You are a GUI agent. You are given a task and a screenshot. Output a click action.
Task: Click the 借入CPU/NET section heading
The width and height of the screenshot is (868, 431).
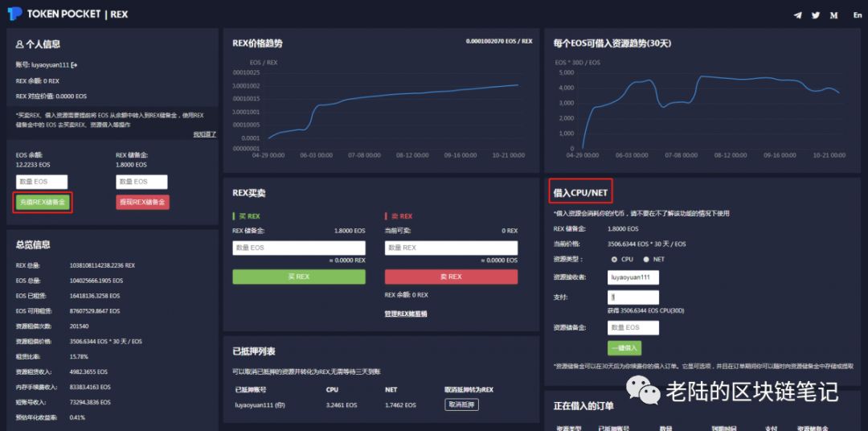click(581, 193)
